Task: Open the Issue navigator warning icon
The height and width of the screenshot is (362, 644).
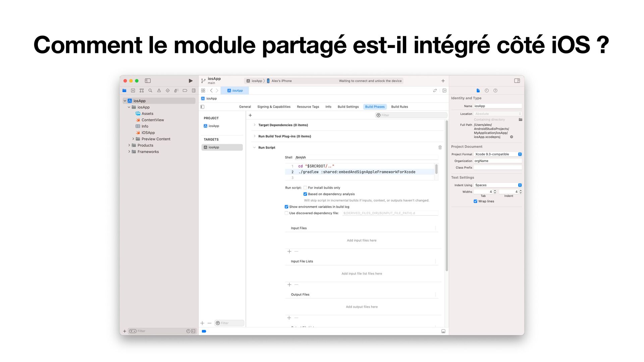Action: click(x=159, y=90)
